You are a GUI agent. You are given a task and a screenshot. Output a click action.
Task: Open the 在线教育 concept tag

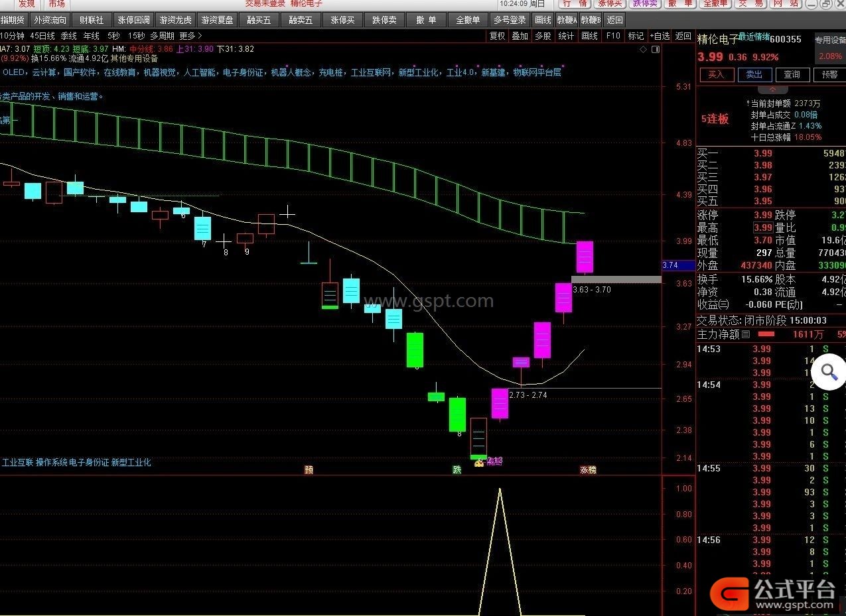click(120, 72)
